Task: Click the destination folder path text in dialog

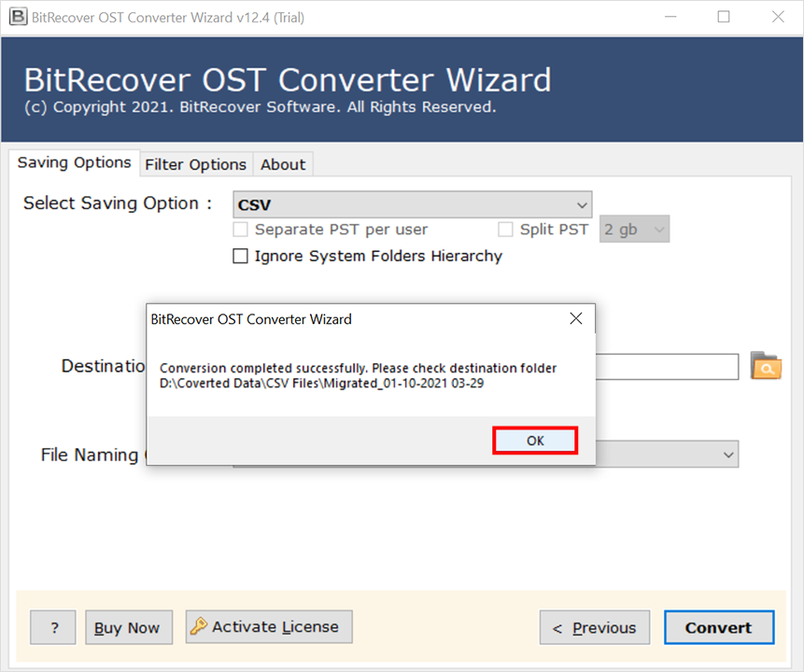Action: 321,384
